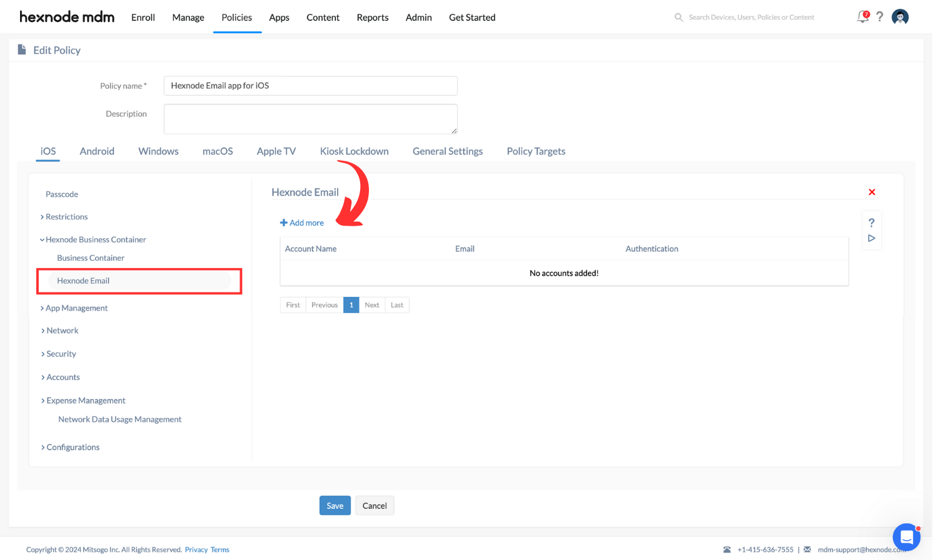Open the Policies menu

click(x=237, y=17)
